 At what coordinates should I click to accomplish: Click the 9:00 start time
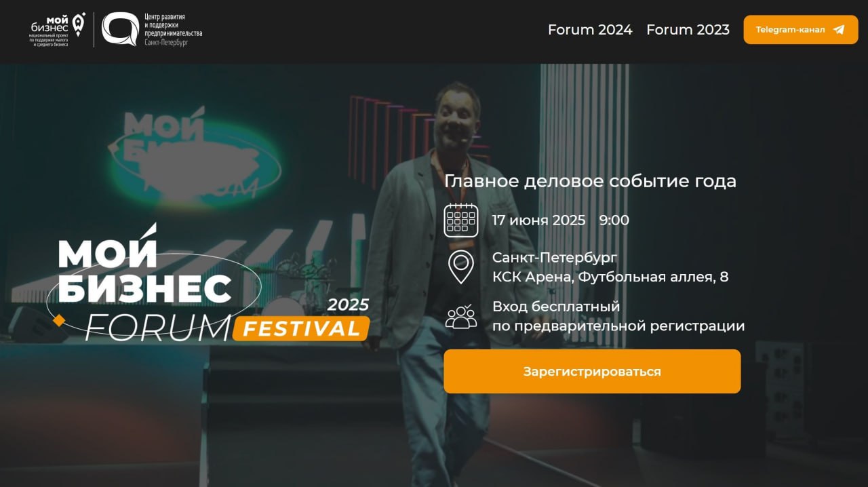(614, 220)
